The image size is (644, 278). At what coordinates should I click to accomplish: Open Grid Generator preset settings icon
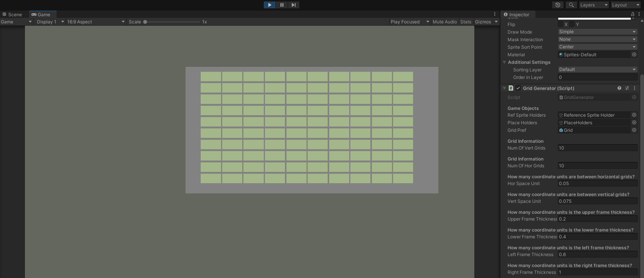pyautogui.click(x=627, y=88)
